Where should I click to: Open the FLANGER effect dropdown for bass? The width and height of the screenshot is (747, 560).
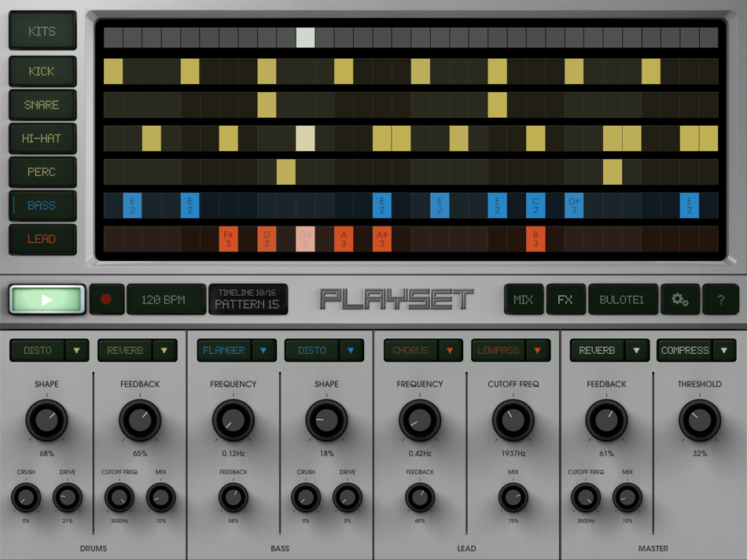[237, 350]
